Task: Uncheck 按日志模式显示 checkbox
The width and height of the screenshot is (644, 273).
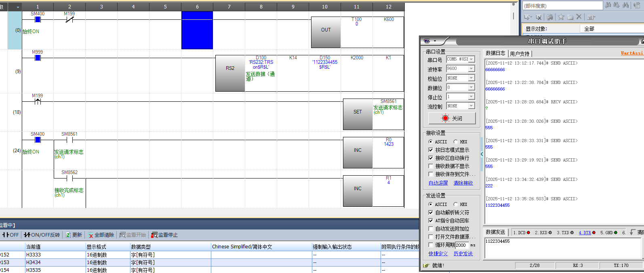Action: click(x=431, y=150)
